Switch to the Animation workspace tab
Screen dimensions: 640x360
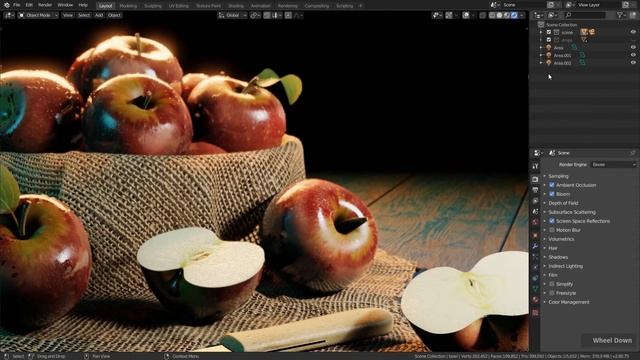(x=260, y=6)
